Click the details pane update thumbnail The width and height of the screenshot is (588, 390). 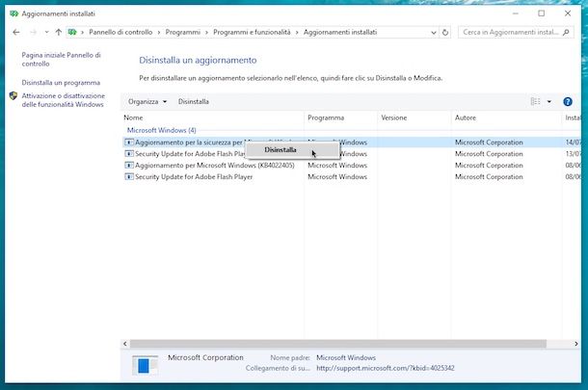pos(146,365)
